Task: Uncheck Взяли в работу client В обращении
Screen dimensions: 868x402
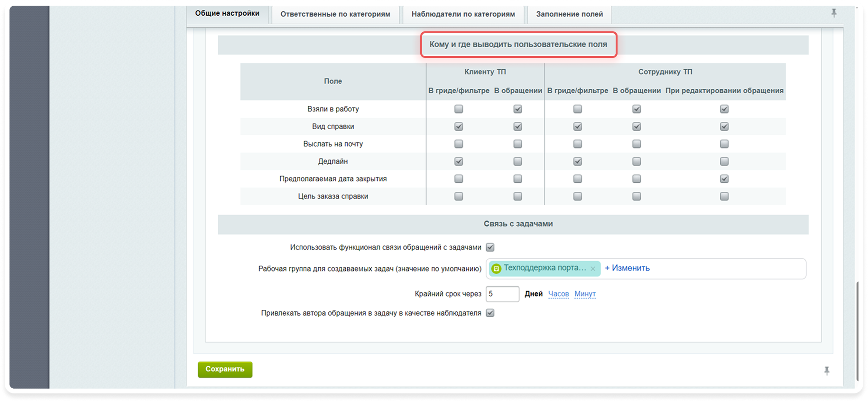Action: point(517,109)
